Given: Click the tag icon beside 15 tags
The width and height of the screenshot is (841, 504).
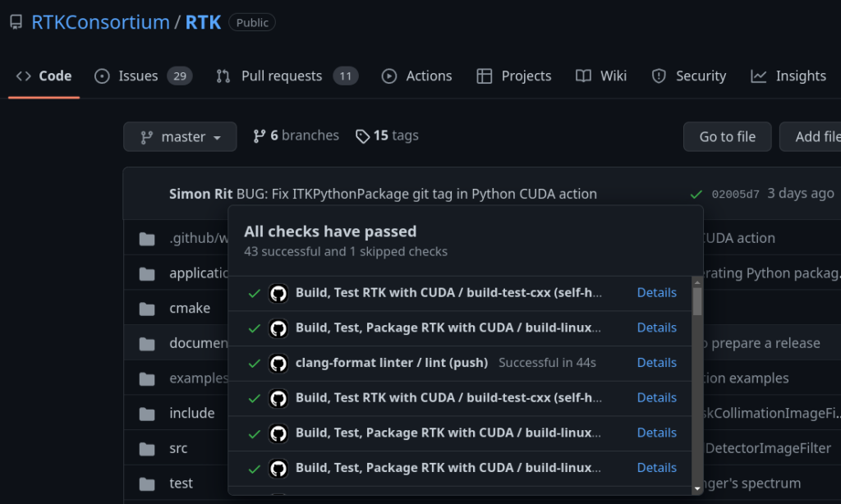Looking at the screenshot, I should (362, 135).
